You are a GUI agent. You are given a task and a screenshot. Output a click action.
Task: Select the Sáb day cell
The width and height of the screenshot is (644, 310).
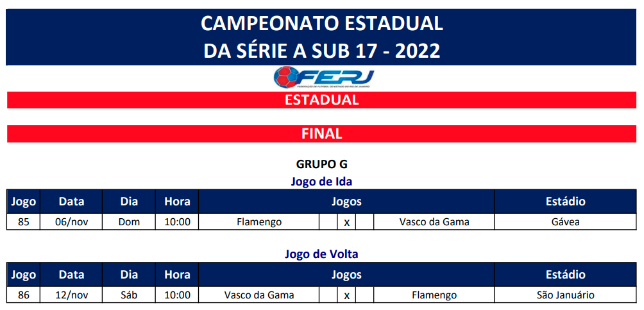(129, 295)
